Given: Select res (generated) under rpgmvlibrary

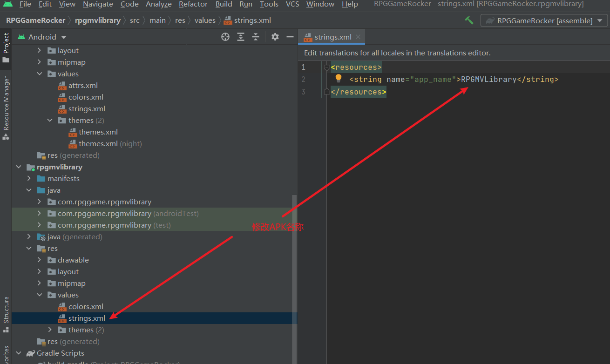Looking at the screenshot, I should point(73,342).
